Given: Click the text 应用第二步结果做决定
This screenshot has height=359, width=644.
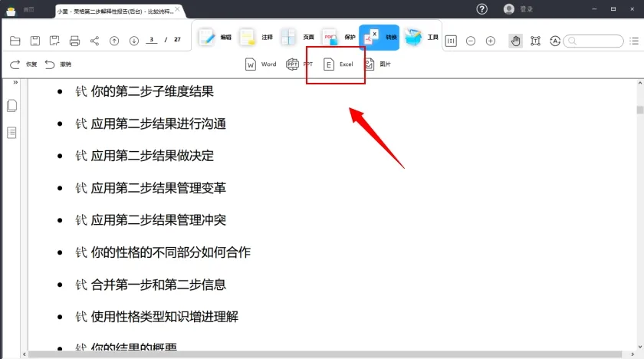Looking at the screenshot, I should click(x=153, y=156).
